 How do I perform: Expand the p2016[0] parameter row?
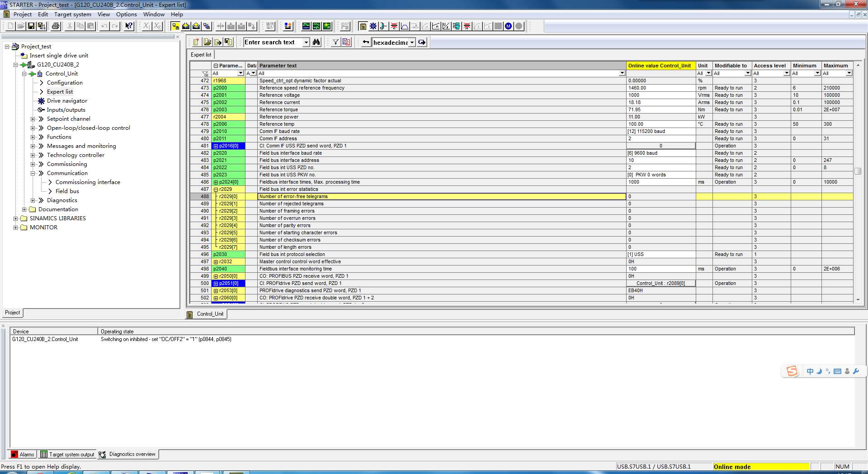click(x=216, y=146)
